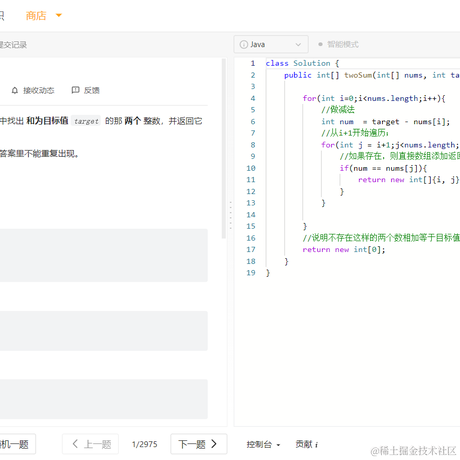The image size is (460, 460).
Task: Click the info icon beside Java
Action: click(x=244, y=44)
